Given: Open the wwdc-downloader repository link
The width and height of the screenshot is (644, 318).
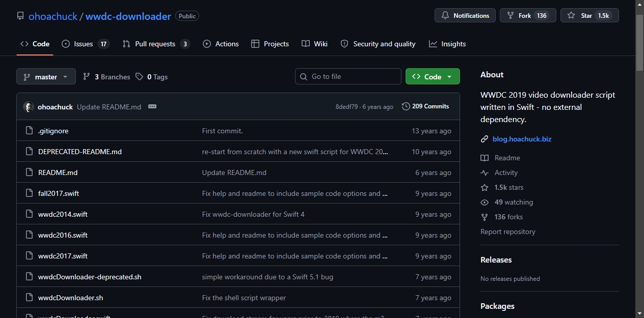Looking at the screenshot, I should (128, 16).
